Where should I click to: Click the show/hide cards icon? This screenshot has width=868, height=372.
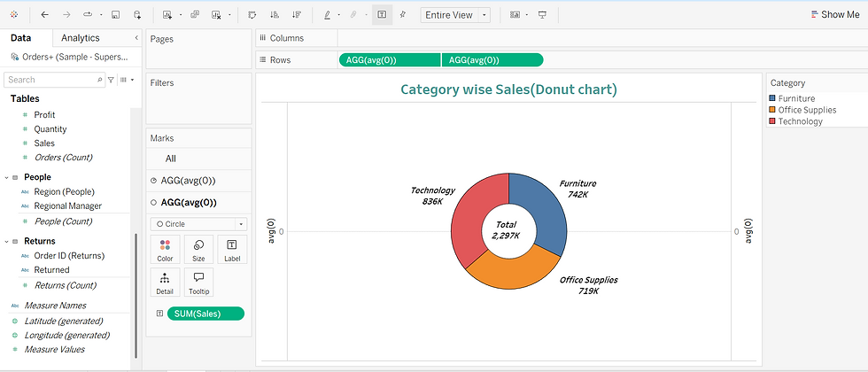(x=515, y=15)
